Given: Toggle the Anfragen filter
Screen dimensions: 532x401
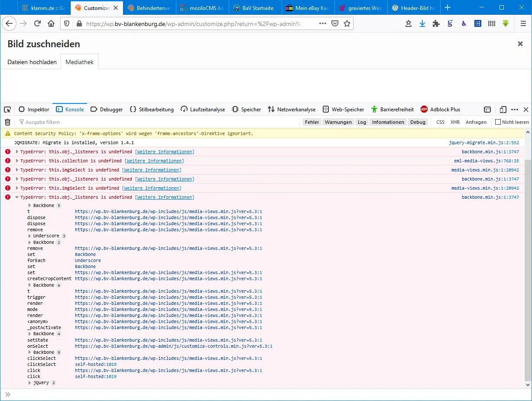Looking at the screenshot, I should [476, 122].
